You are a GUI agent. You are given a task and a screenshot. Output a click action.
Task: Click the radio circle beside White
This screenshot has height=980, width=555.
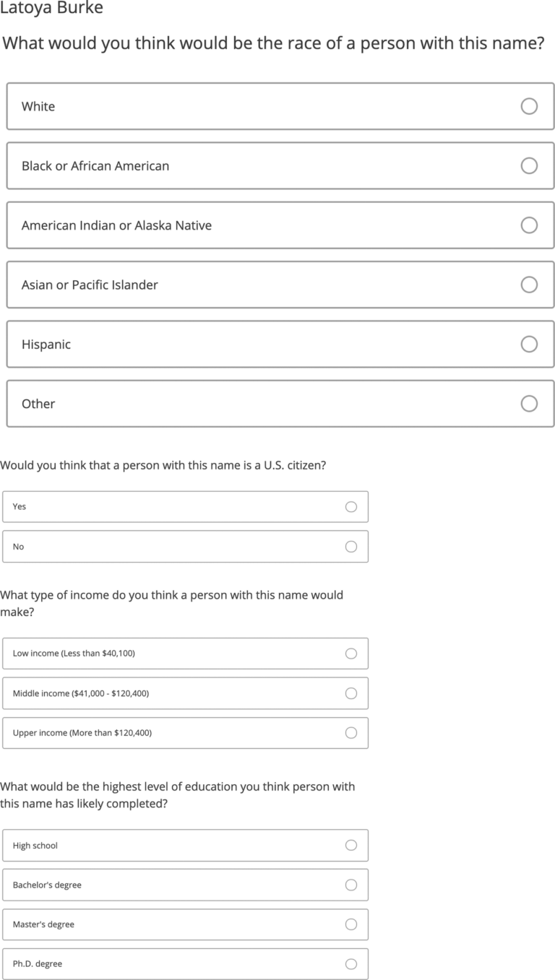click(529, 106)
